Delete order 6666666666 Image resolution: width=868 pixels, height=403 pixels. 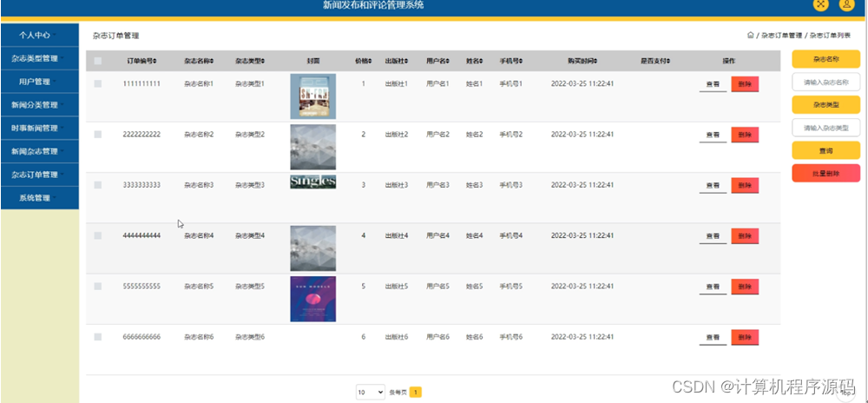pos(745,337)
